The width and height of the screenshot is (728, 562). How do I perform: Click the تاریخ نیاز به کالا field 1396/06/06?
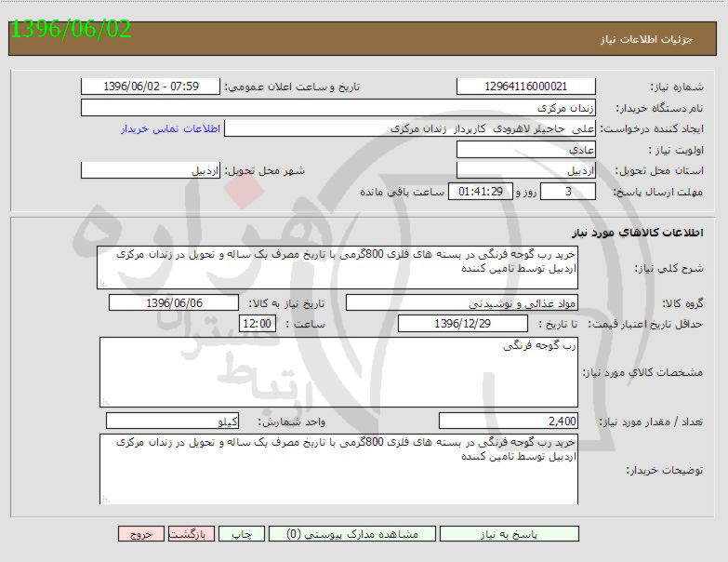point(174,302)
